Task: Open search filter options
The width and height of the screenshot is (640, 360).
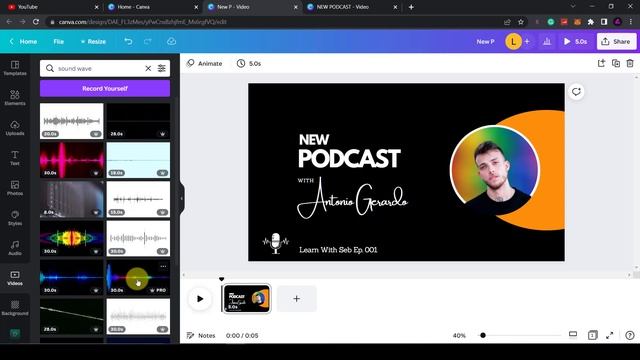Action: pyautogui.click(x=162, y=69)
